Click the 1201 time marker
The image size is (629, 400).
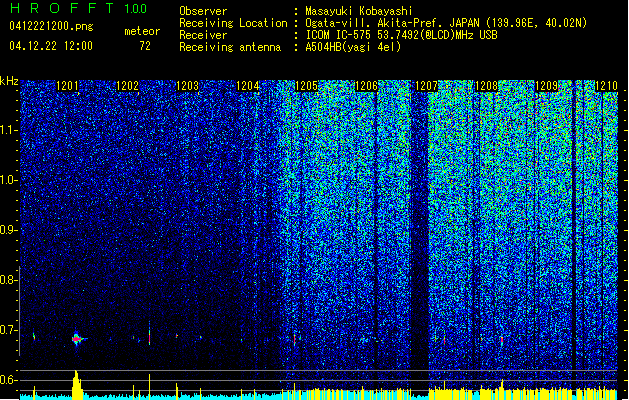[67, 86]
